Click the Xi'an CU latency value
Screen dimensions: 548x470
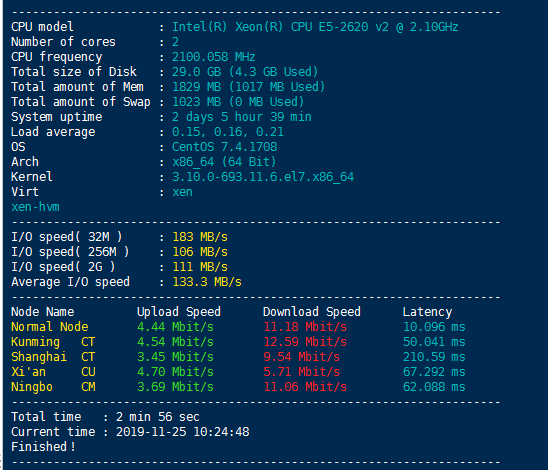(x=434, y=372)
